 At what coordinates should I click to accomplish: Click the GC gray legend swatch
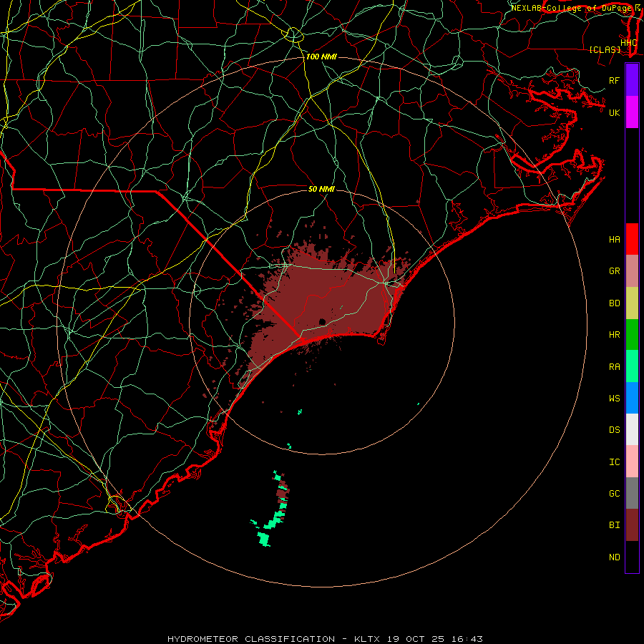pyautogui.click(x=632, y=493)
